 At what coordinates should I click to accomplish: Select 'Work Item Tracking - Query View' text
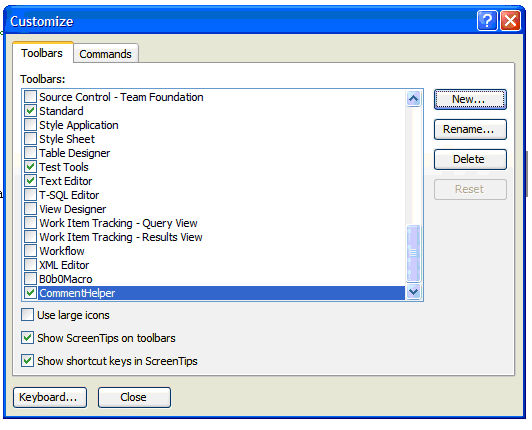[x=118, y=223]
